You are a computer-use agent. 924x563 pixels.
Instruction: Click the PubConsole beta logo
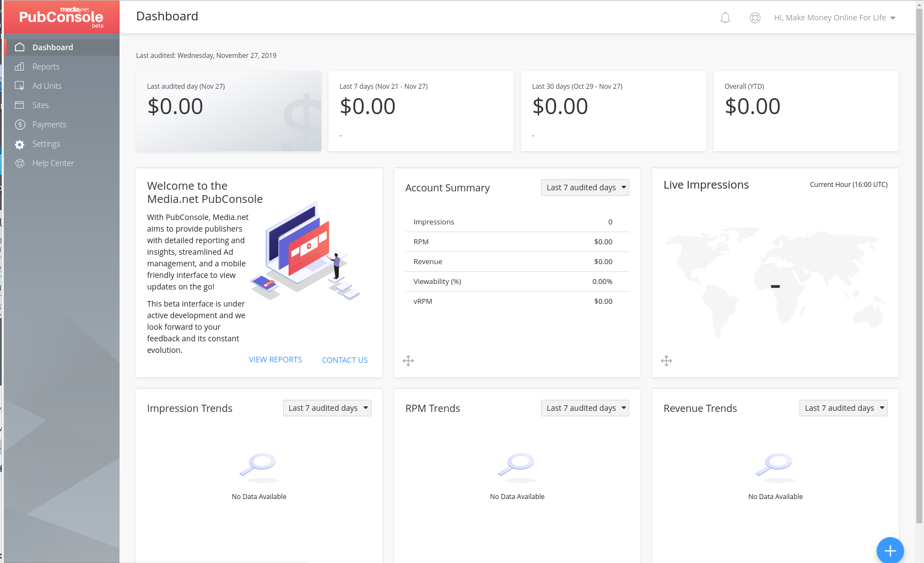[x=61, y=17]
